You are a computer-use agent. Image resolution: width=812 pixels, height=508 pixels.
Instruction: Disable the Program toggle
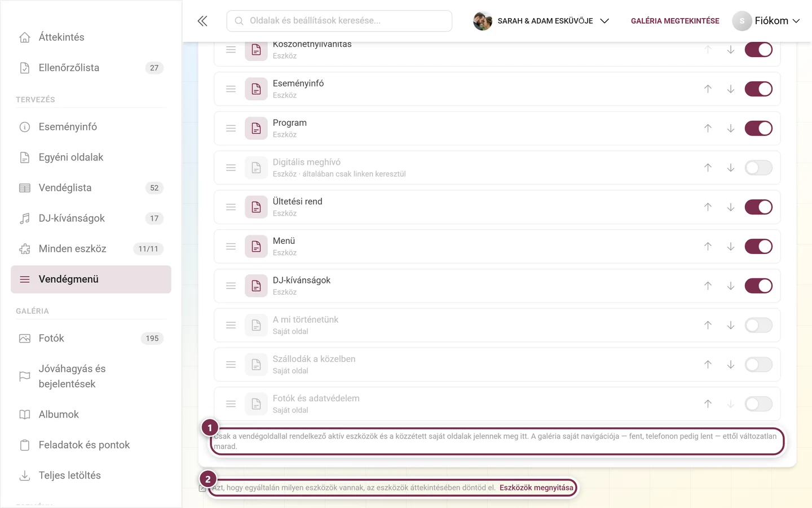[x=758, y=128]
